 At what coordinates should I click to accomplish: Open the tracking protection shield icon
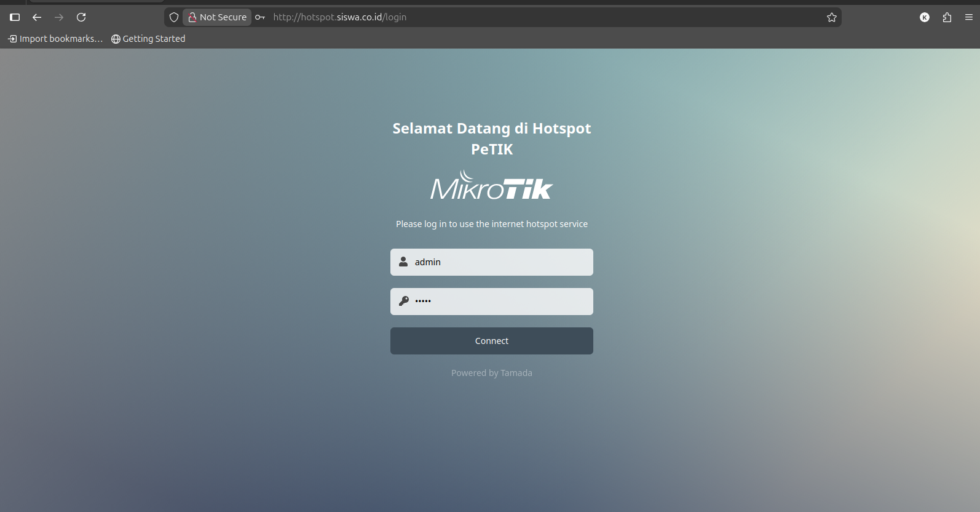pyautogui.click(x=174, y=17)
